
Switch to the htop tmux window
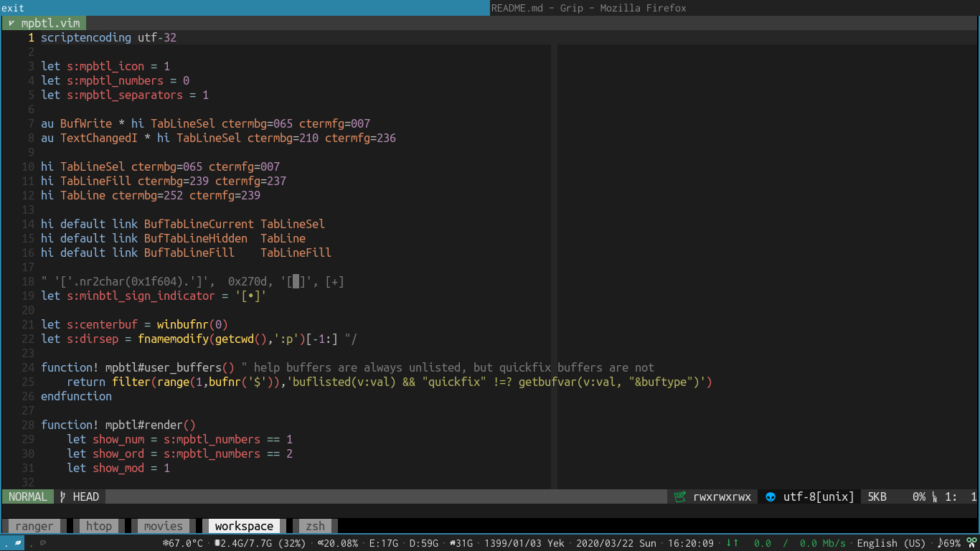pos(99,526)
